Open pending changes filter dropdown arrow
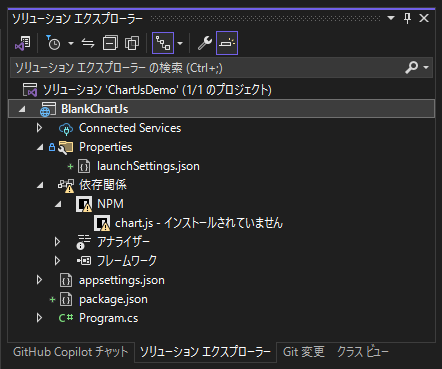Viewport: 442px width, 369px height. pyautogui.click(x=71, y=43)
